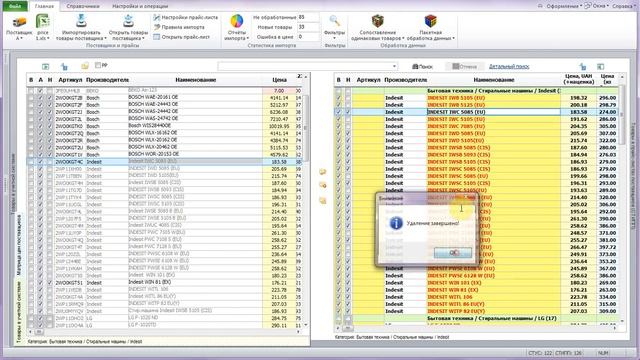Click the Новые товары value field

308,27
